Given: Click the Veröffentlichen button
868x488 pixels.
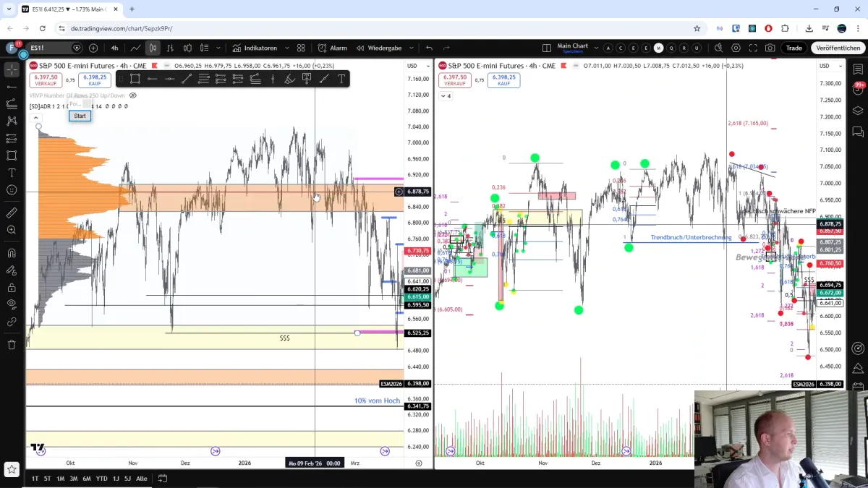Looking at the screenshot, I should pyautogui.click(x=837, y=48).
